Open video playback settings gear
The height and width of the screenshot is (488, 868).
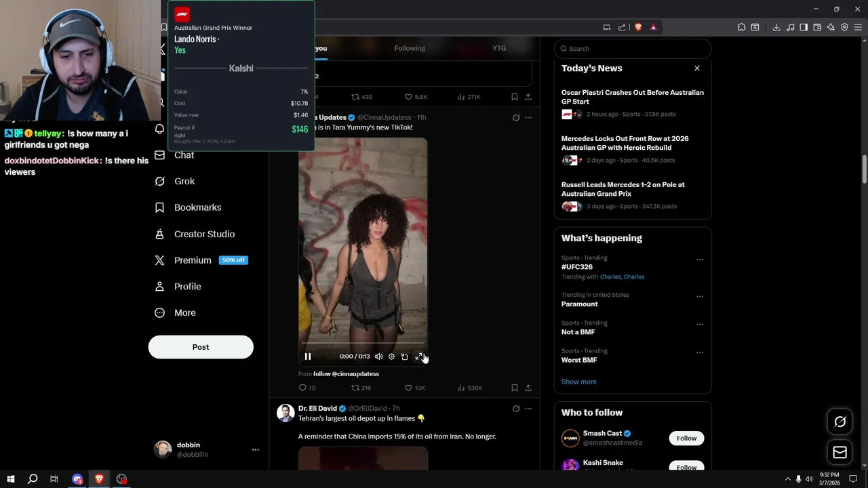tap(391, 357)
